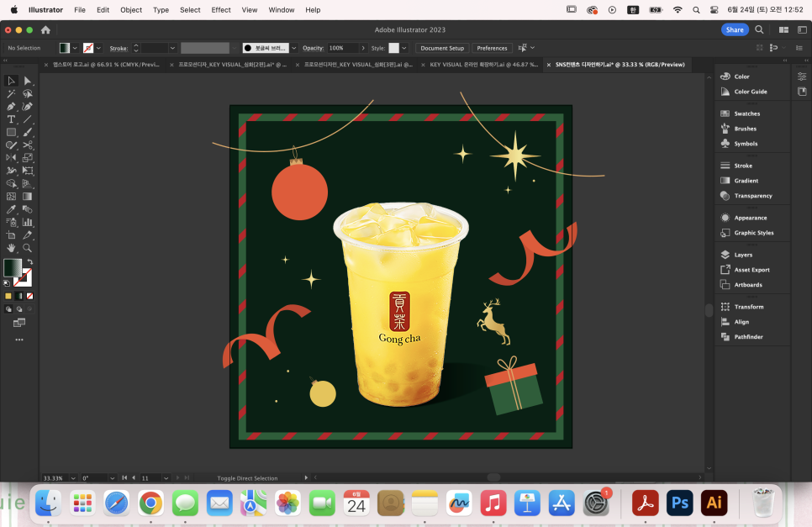Switch to the 앱스토어 로고.ai tab
Image resolution: width=812 pixels, height=527 pixels.
tap(106, 65)
